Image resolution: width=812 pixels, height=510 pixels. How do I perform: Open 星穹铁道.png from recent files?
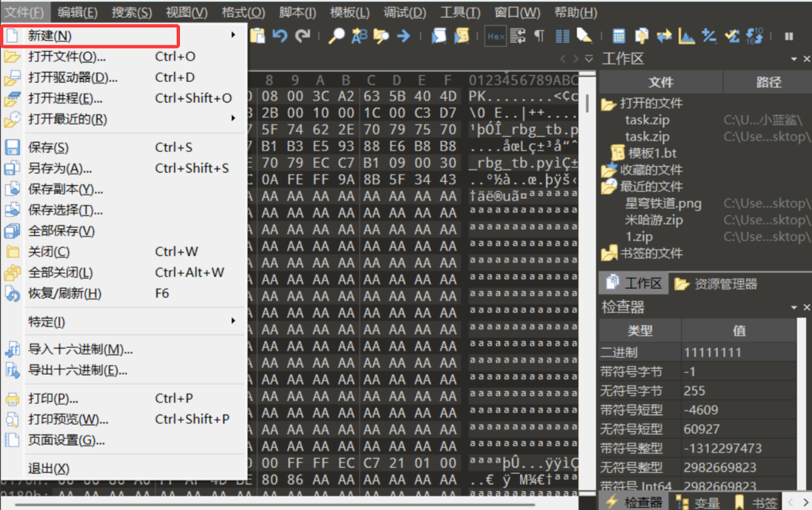click(663, 203)
